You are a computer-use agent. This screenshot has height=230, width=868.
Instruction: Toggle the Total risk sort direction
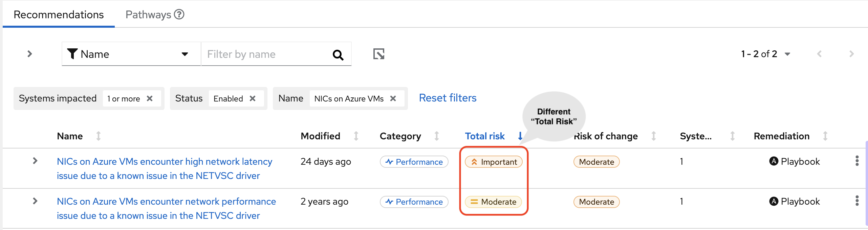520,136
